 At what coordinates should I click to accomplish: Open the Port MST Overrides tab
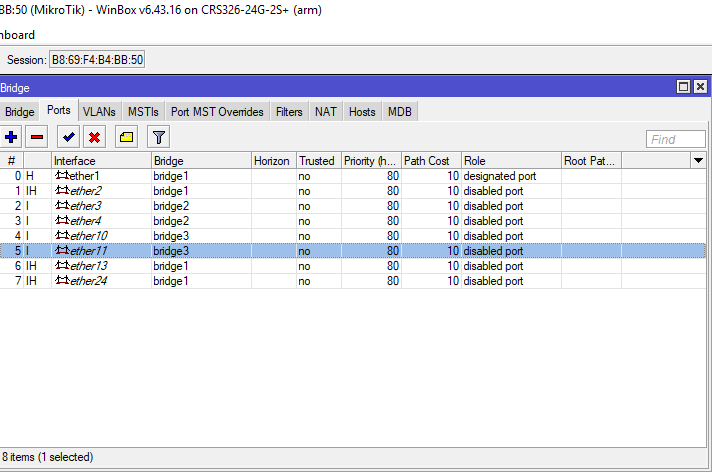coord(217,112)
